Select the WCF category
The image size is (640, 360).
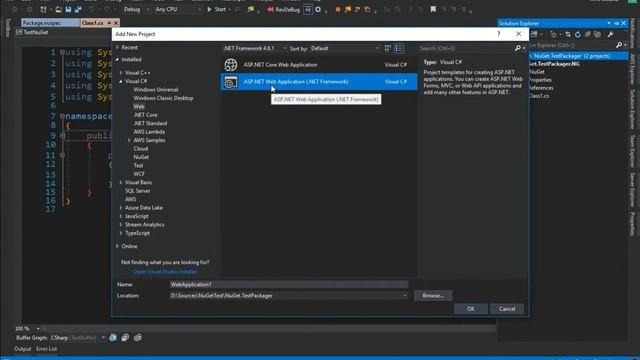pos(139,174)
